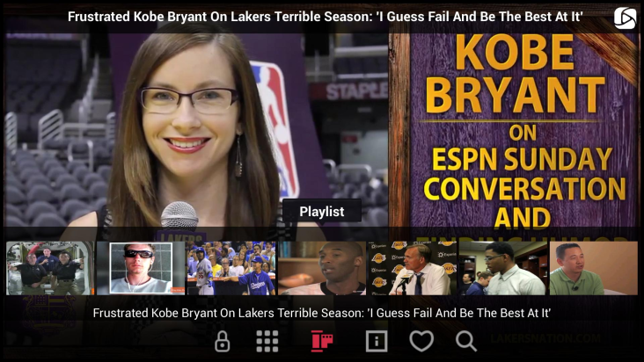Open search with the magnifier icon
The width and height of the screenshot is (644, 362).
(466, 341)
